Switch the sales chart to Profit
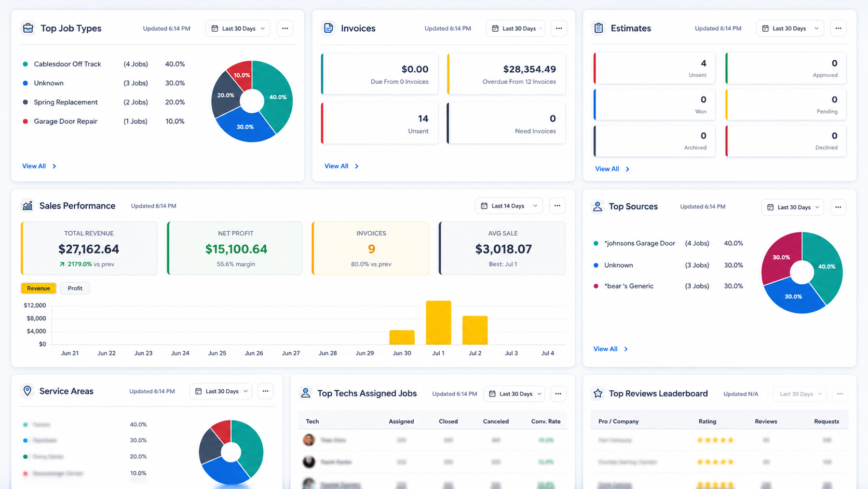 pyautogui.click(x=75, y=288)
